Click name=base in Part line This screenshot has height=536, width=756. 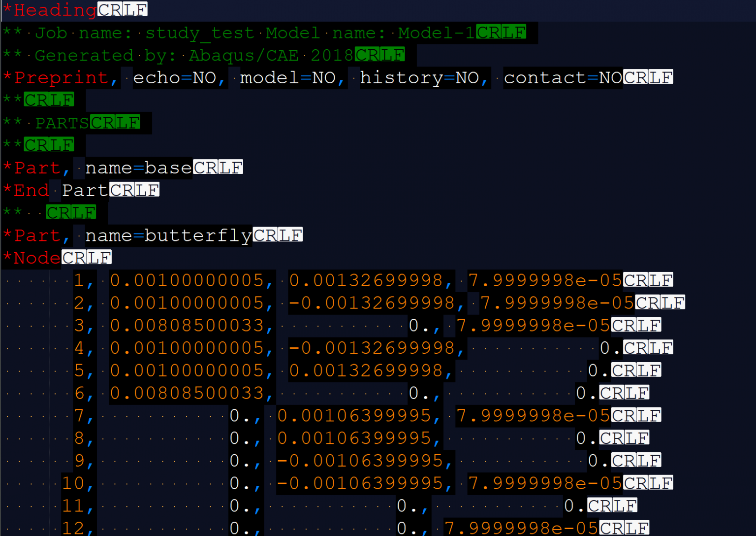point(138,168)
